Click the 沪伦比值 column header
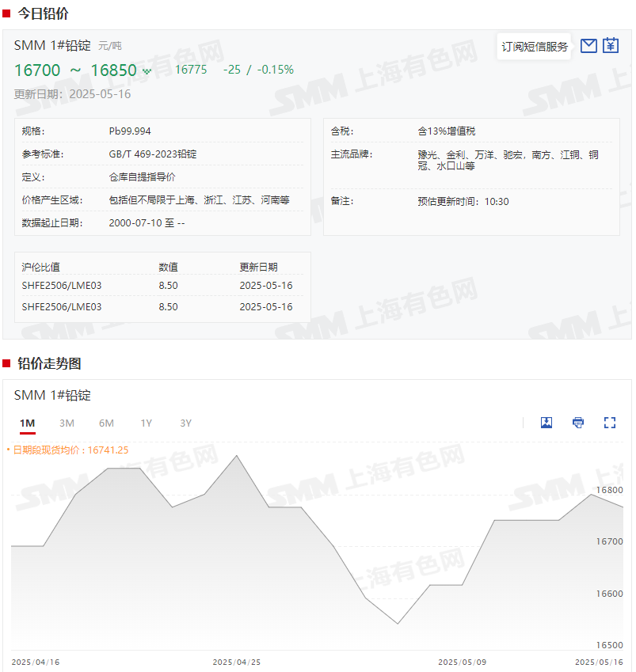636x672 pixels. (40, 267)
